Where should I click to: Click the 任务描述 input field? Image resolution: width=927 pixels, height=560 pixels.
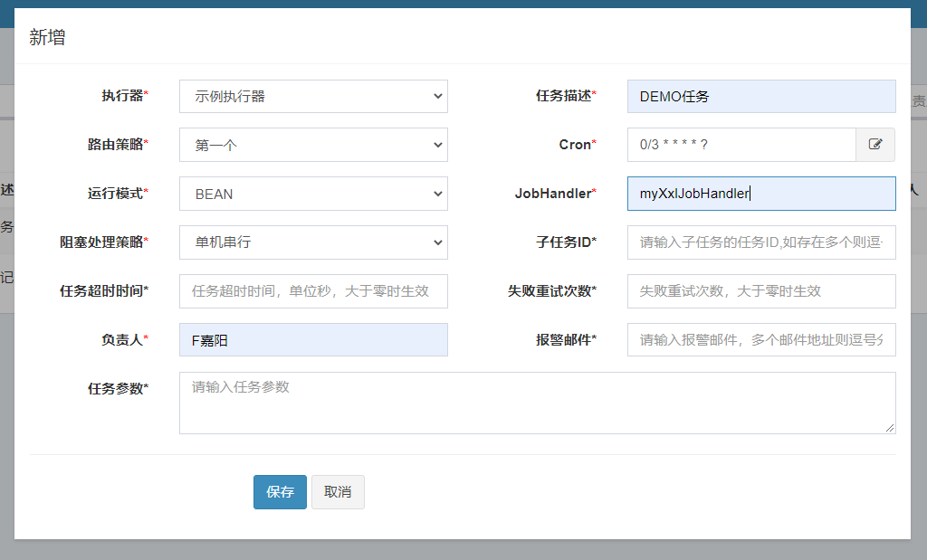coord(760,96)
